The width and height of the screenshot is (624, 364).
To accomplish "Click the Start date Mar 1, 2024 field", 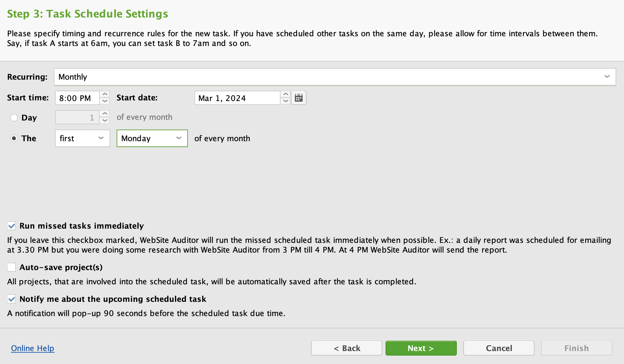I will click(x=237, y=98).
